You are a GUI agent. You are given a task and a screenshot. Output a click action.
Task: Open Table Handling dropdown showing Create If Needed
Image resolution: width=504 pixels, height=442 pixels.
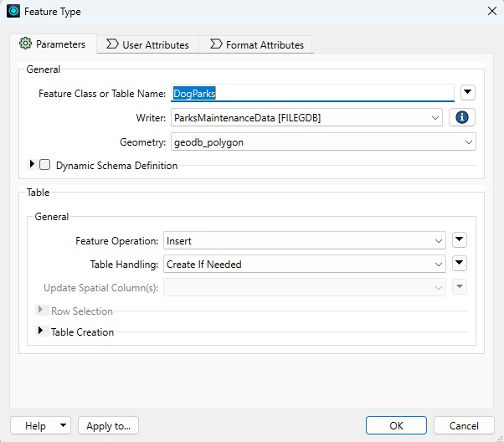pos(305,264)
